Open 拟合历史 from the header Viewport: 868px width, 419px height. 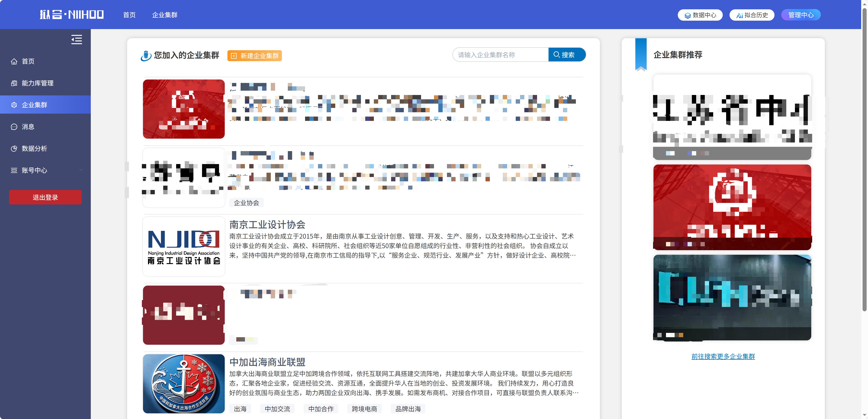click(x=752, y=15)
